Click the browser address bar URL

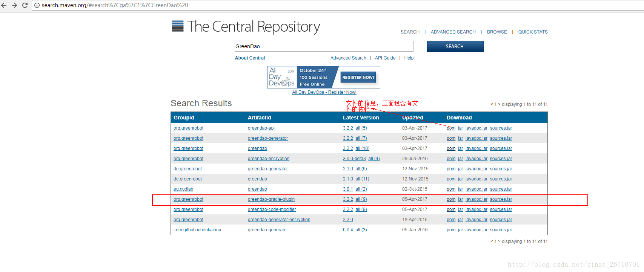pos(115,5)
